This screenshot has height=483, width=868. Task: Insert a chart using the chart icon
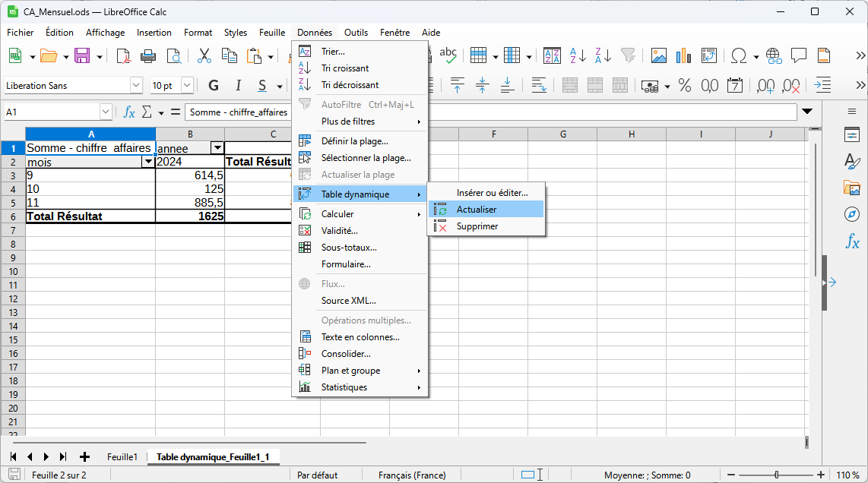tap(683, 56)
